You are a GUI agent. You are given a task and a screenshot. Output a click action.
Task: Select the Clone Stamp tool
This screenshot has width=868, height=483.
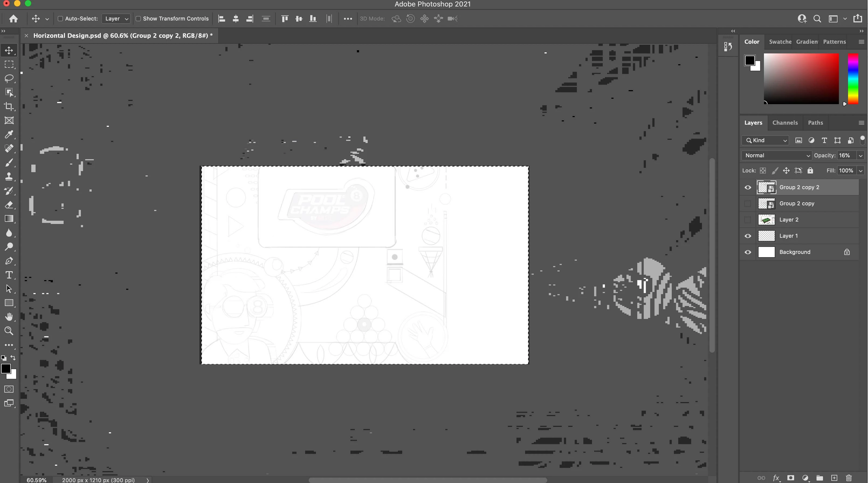(9, 176)
